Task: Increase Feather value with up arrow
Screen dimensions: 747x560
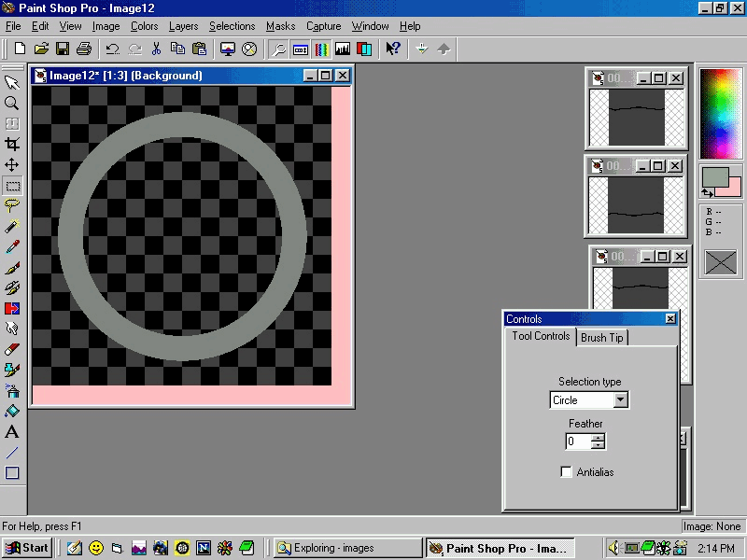Action: (x=598, y=437)
